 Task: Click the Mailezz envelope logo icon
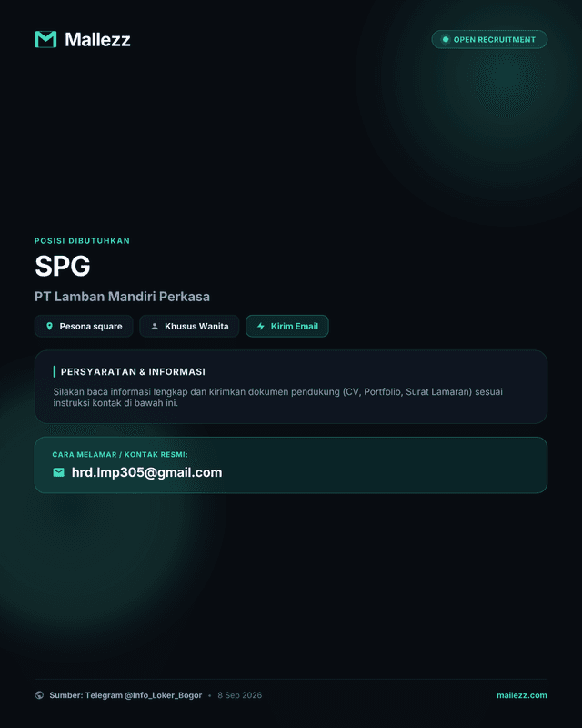[x=45, y=39]
